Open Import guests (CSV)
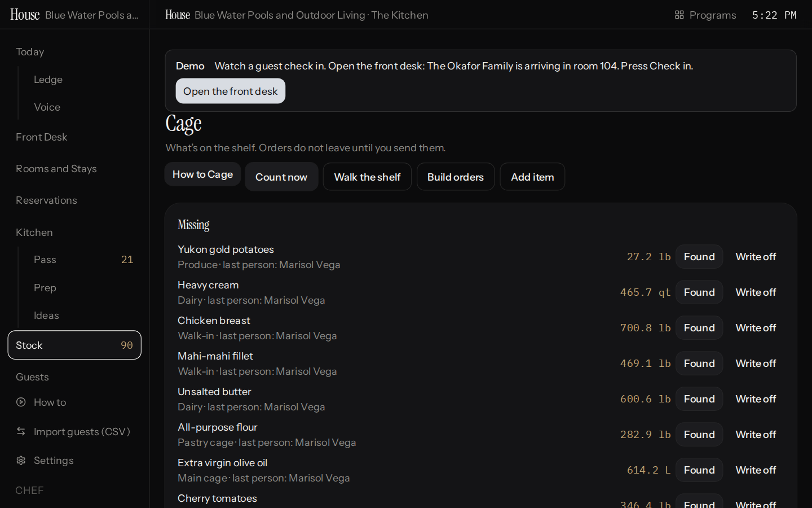The height and width of the screenshot is (508, 812). pyautogui.click(x=82, y=431)
